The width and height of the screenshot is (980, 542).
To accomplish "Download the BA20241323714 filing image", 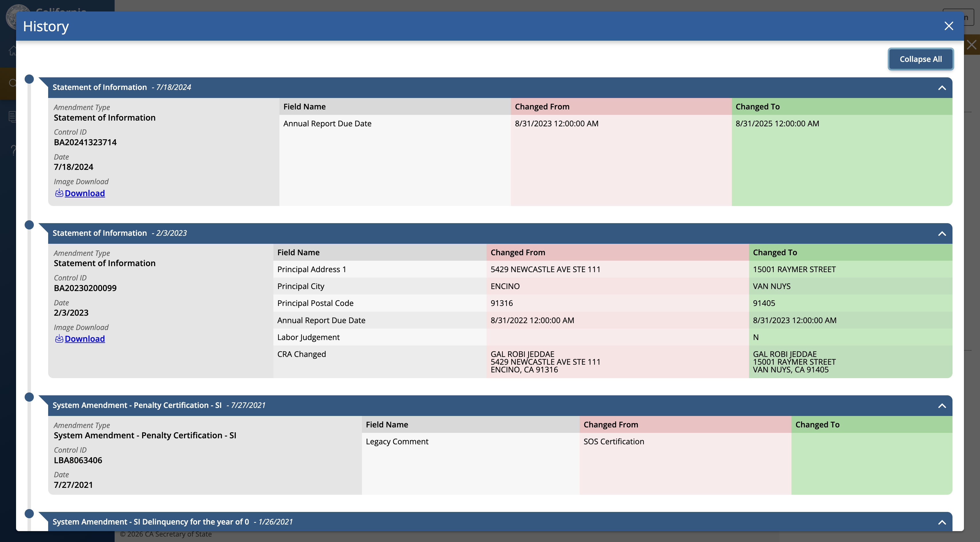I will (x=85, y=193).
